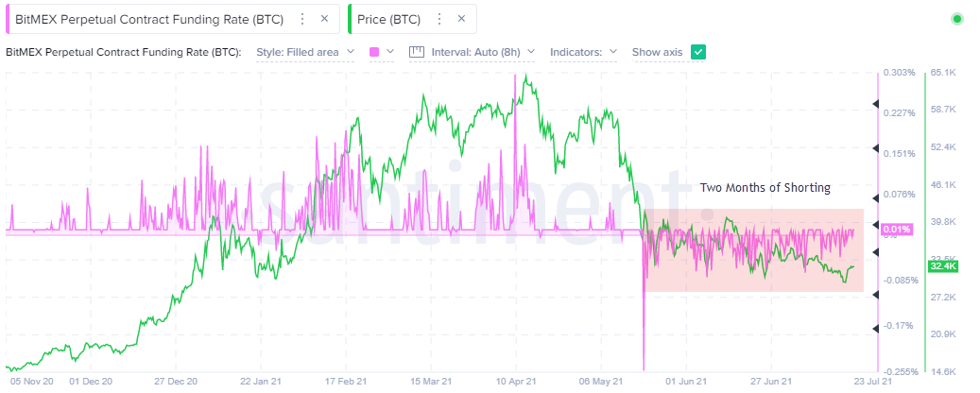Select the Price (BTC) metric tab
The width and height of the screenshot is (980, 393).
[388, 19]
